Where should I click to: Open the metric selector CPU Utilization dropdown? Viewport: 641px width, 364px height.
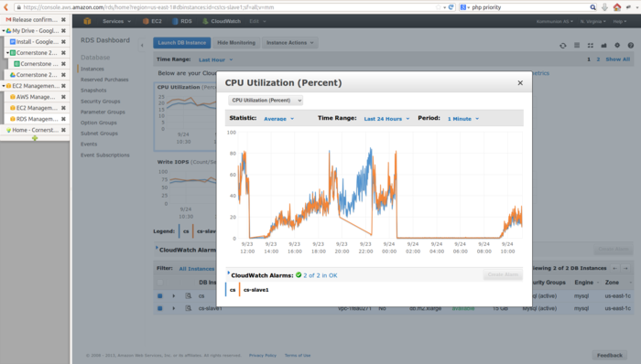coord(266,101)
